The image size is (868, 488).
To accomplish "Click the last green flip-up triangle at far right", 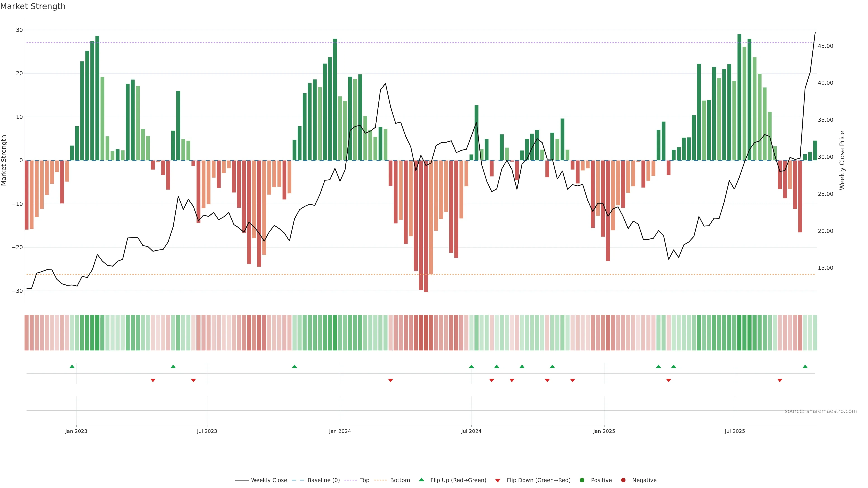I will 805,366.
